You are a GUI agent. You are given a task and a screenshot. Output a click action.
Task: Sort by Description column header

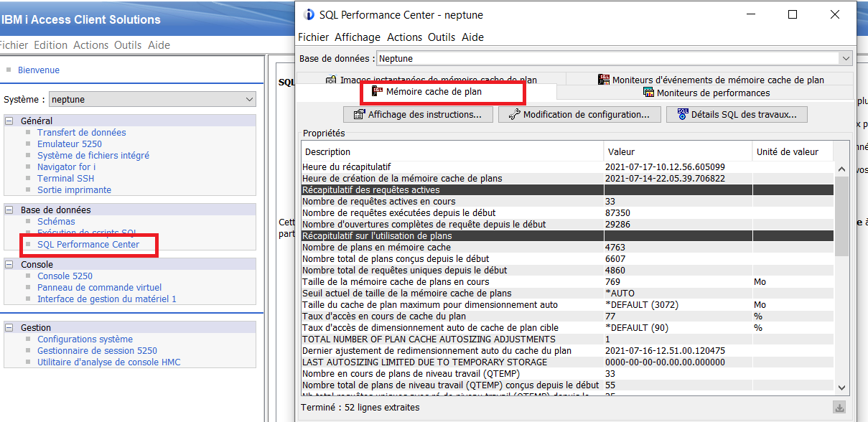click(x=452, y=151)
